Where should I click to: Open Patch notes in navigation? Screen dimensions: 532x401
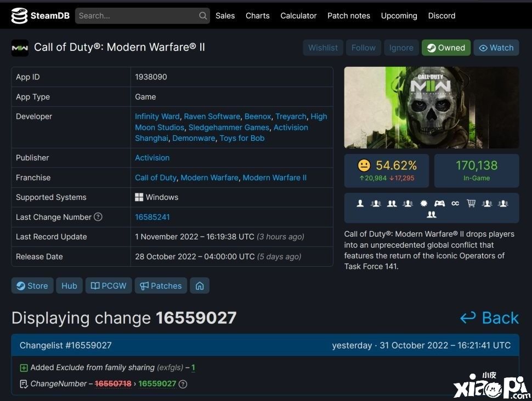(348, 15)
